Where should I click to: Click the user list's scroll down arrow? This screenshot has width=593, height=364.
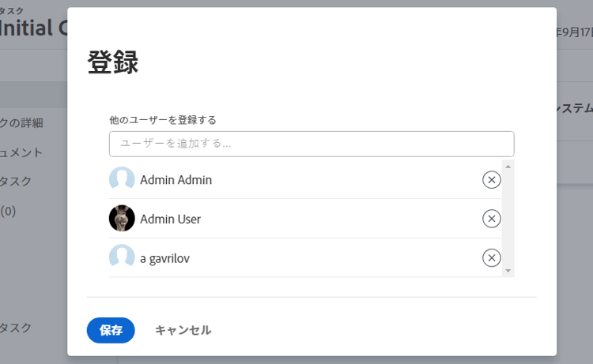(508, 271)
